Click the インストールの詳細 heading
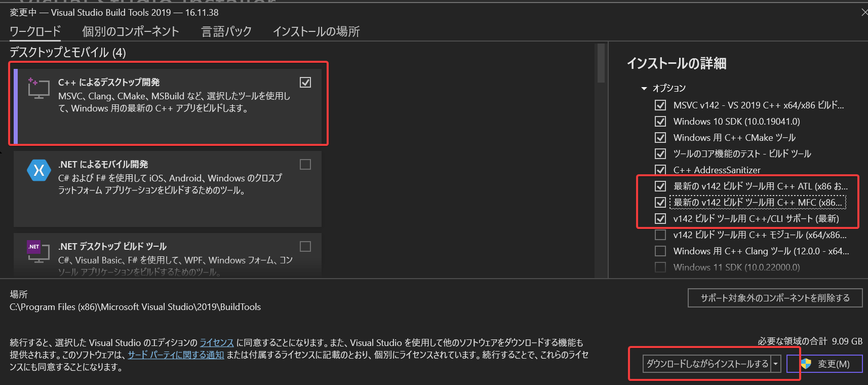The height and width of the screenshot is (385, 868). tap(677, 63)
